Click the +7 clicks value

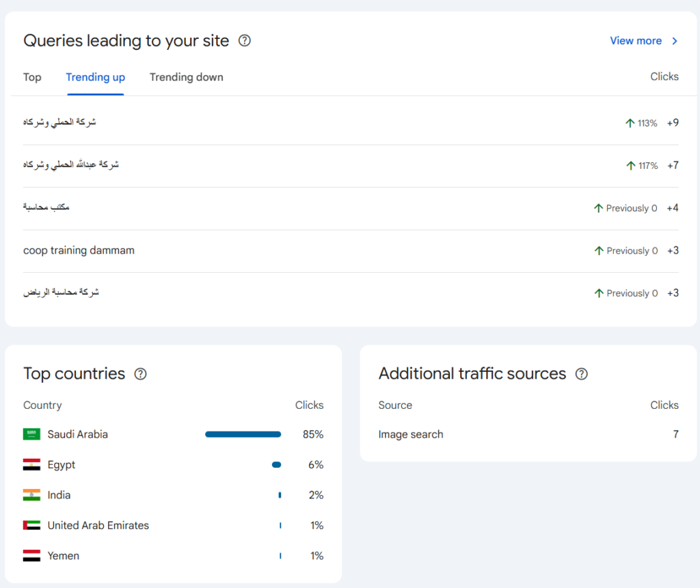(x=673, y=165)
